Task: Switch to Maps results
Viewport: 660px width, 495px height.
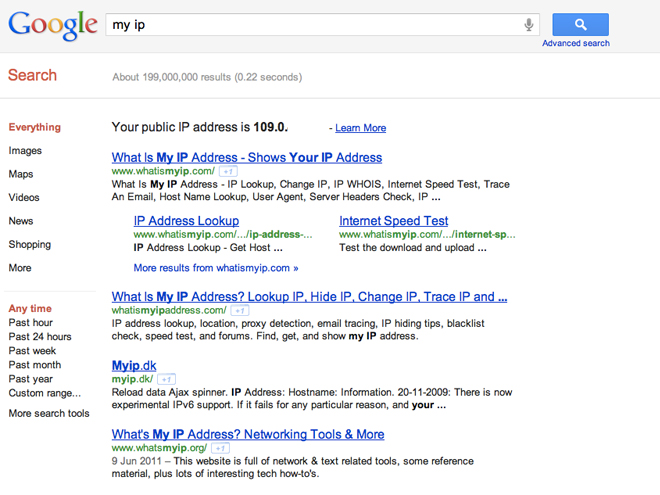Action: [21, 174]
